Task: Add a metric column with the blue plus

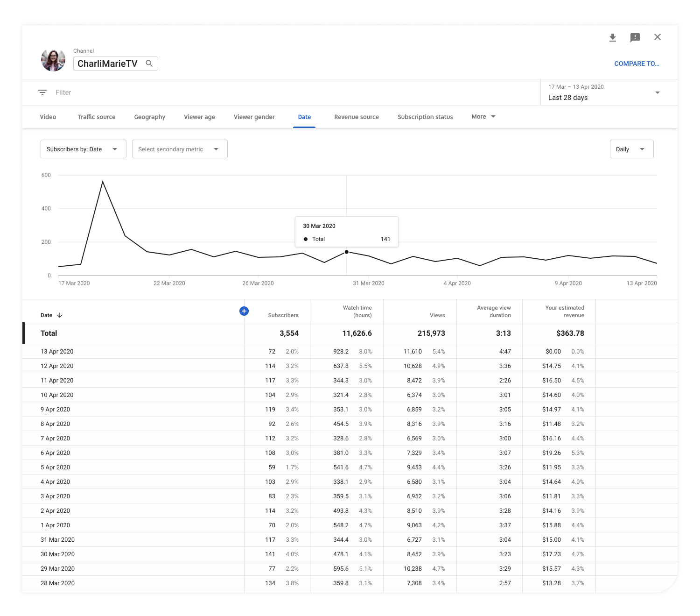Action: pos(244,311)
